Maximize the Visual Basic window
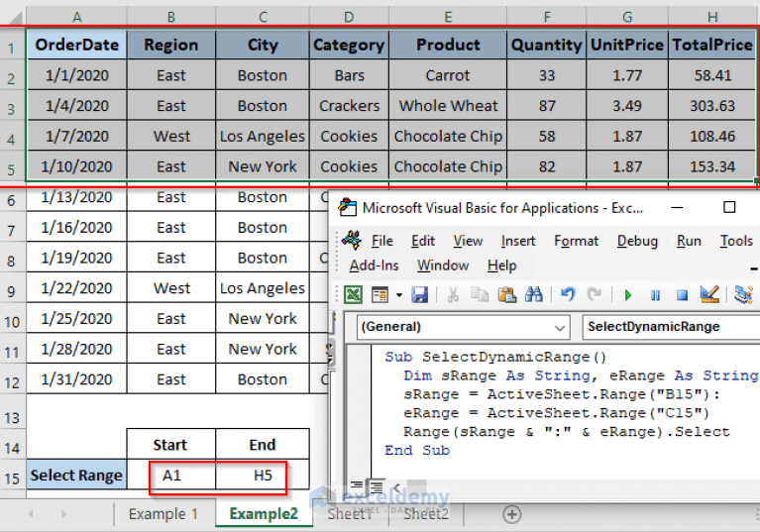Image resolution: width=760 pixels, height=532 pixels. click(x=729, y=207)
